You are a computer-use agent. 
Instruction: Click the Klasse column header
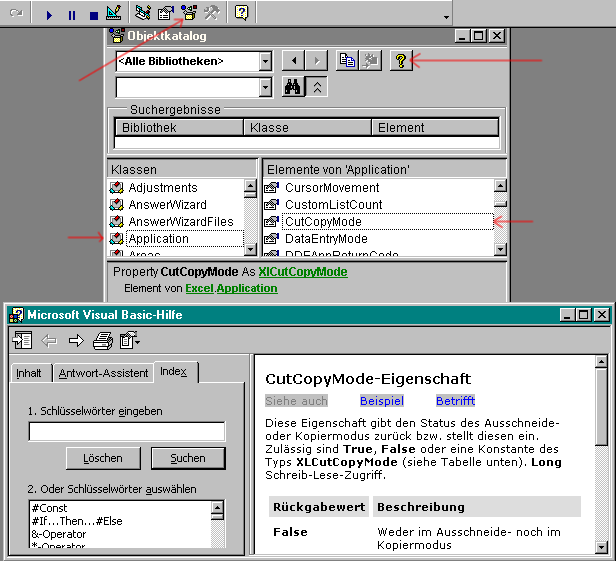[308, 128]
